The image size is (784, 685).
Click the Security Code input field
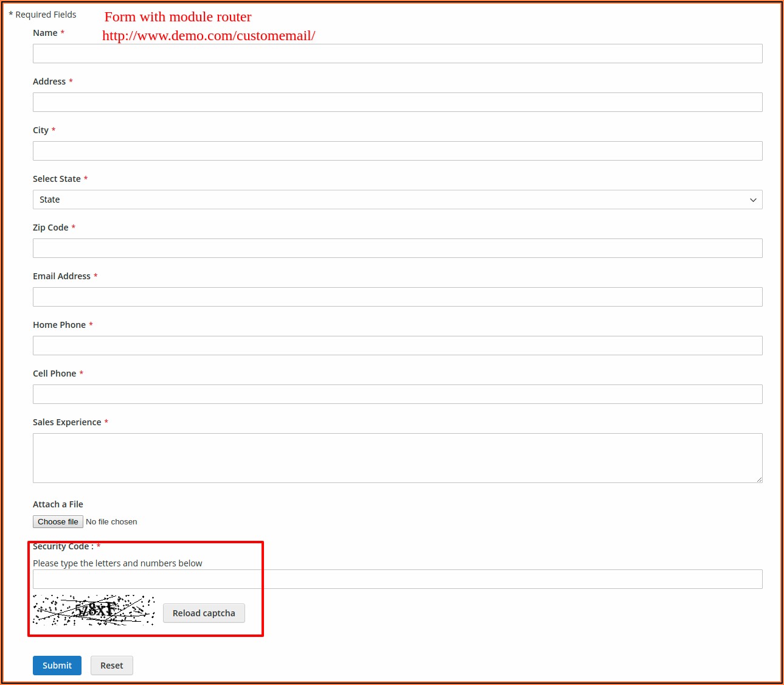pyautogui.click(x=397, y=579)
